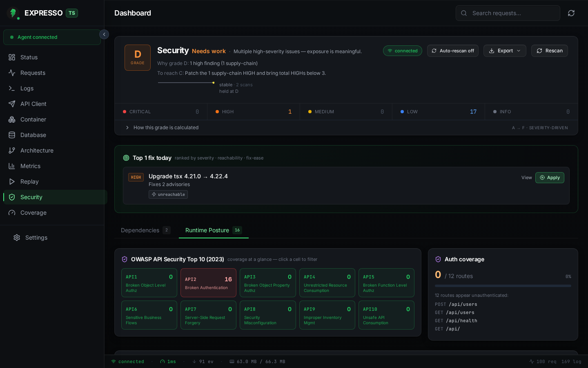588x368 pixels.
Task: Click the HIGH orange severity dot
Action: pyautogui.click(x=217, y=112)
